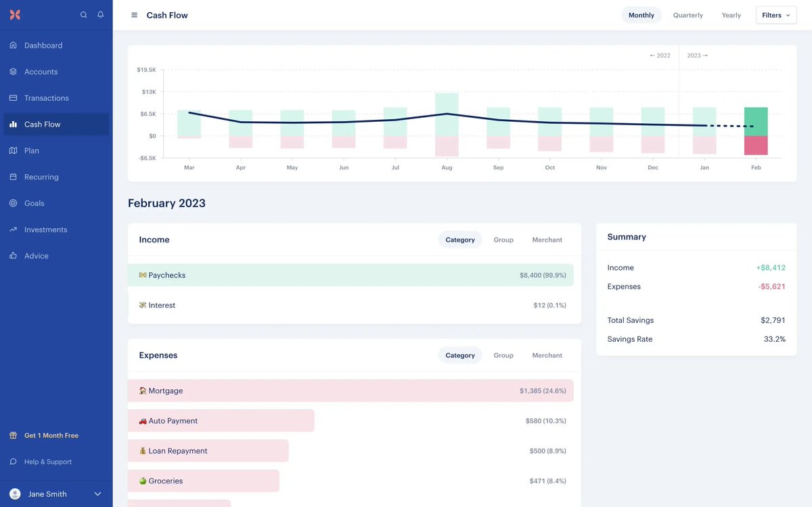Image resolution: width=812 pixels, height=507 pixels.
Task: Open Advice in sidebar
Action: [x=56, y=256]
